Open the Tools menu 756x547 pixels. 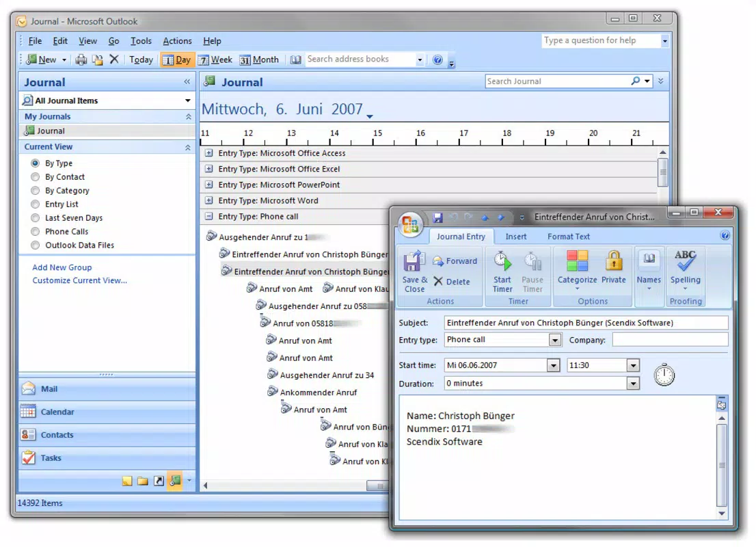(141, 41)
